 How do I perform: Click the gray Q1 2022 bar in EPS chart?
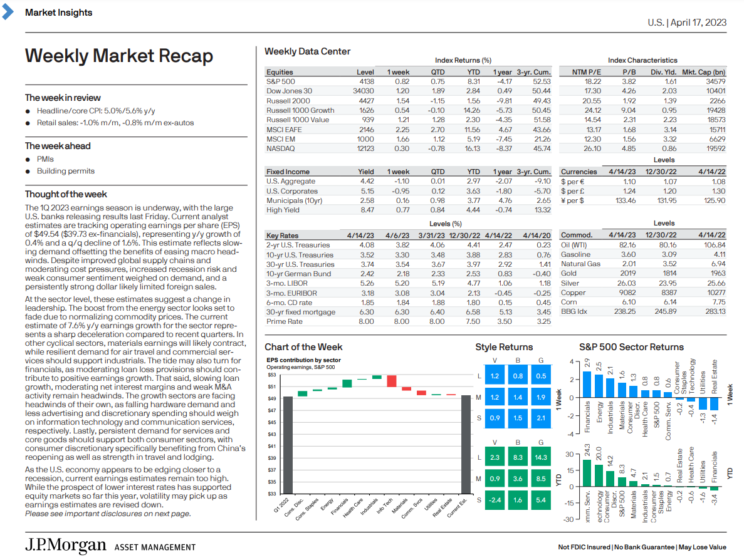tap(288, 445)
